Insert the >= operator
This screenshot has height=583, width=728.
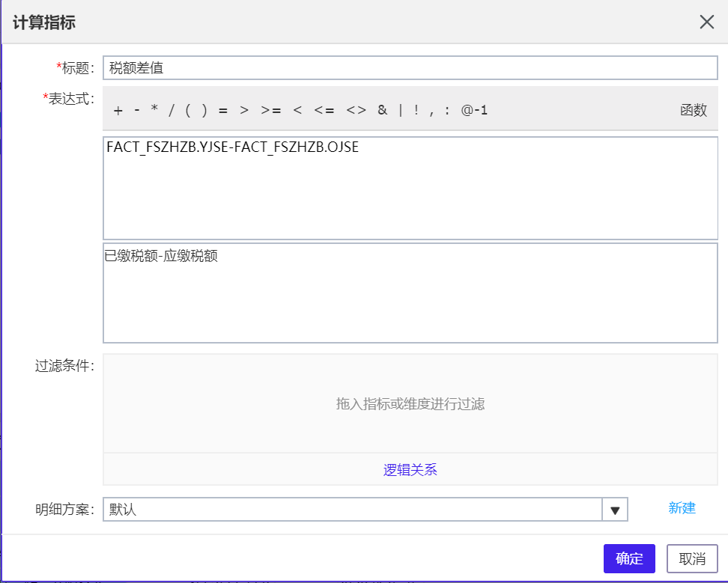point(270,110)
